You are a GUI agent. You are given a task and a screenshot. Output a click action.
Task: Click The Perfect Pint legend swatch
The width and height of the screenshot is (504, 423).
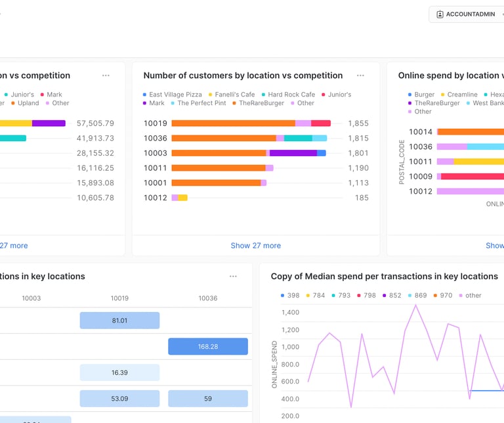pos(173,103)
